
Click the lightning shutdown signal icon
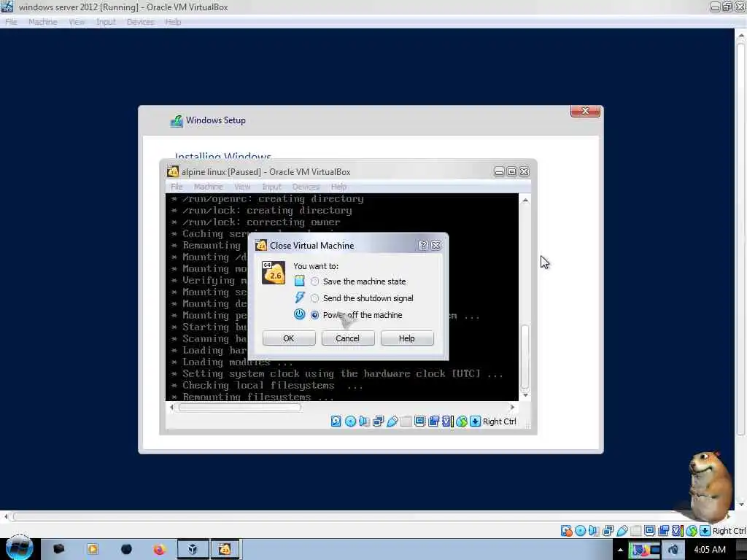click(299, 297)
